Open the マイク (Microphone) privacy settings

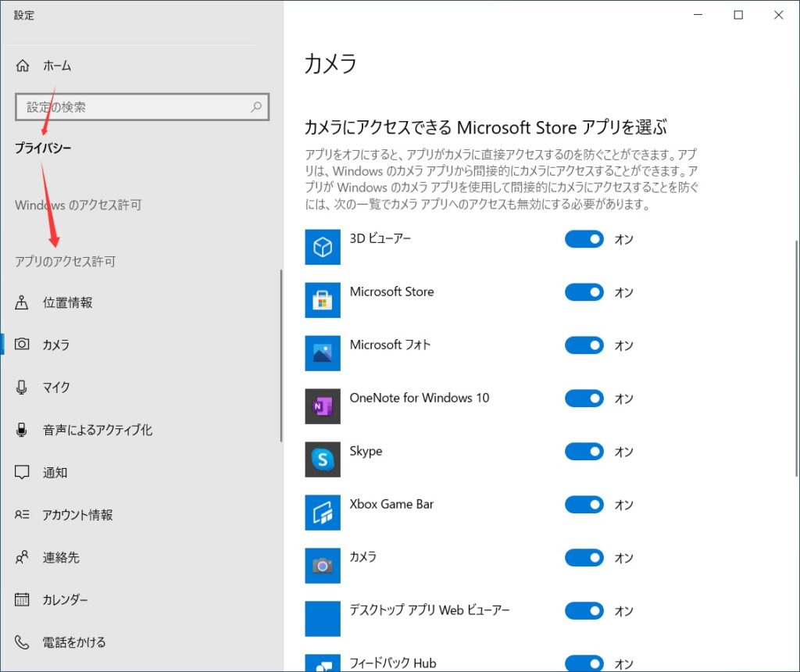[x=22, y=387]
